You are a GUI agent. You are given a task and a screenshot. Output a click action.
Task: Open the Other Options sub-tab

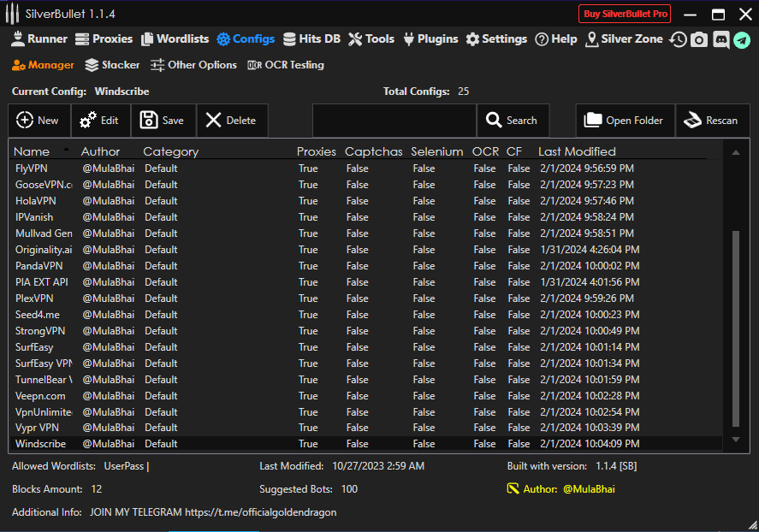click(x=193, y=65)
